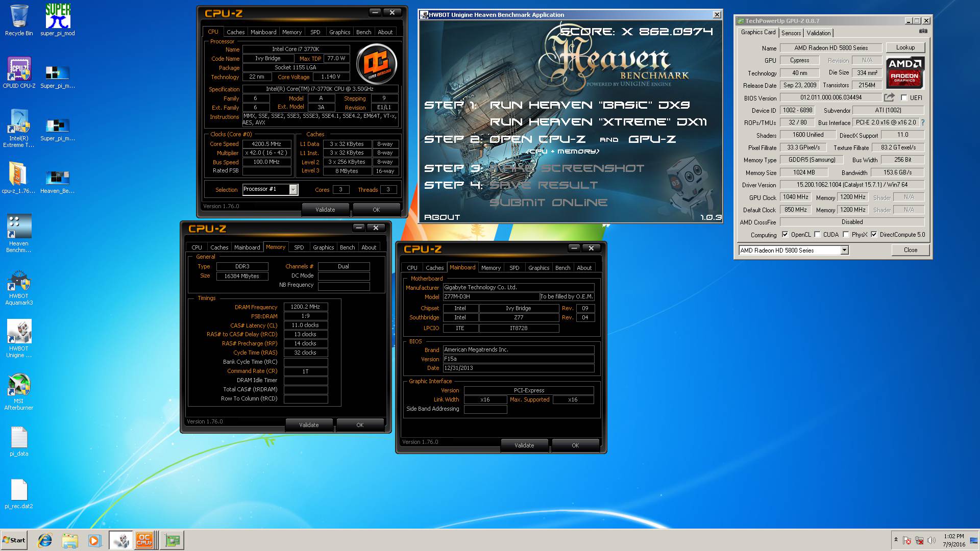Click the Lookup button in GPU-Z
This screenshot has width=980, height=551.
pos(905,47)
